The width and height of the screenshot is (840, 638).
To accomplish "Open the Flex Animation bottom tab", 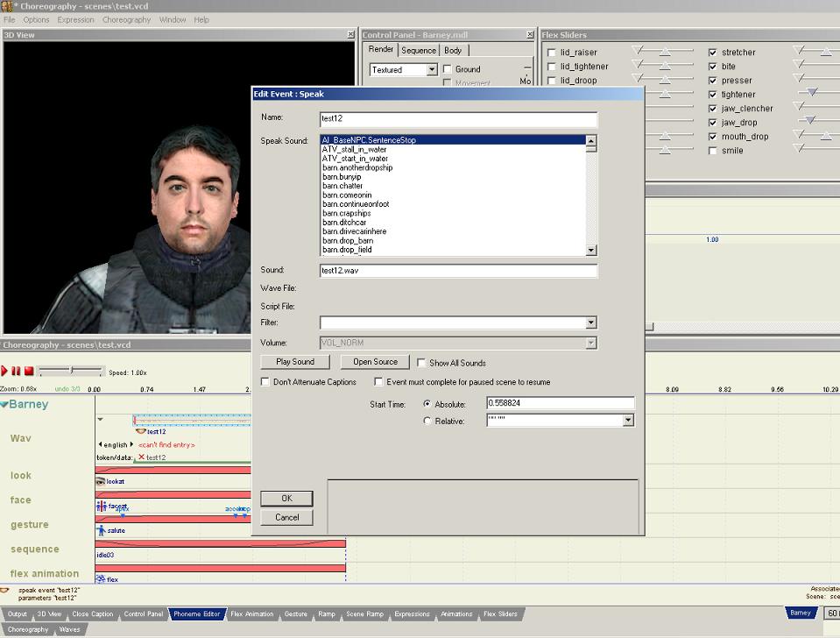I will (x=251, y=613).
